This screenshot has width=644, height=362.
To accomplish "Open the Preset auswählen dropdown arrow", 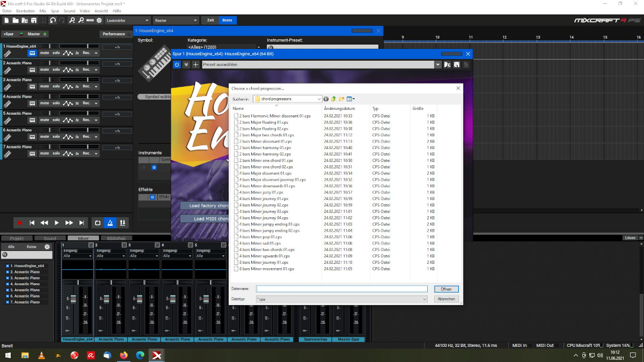I will click(438, 64).
